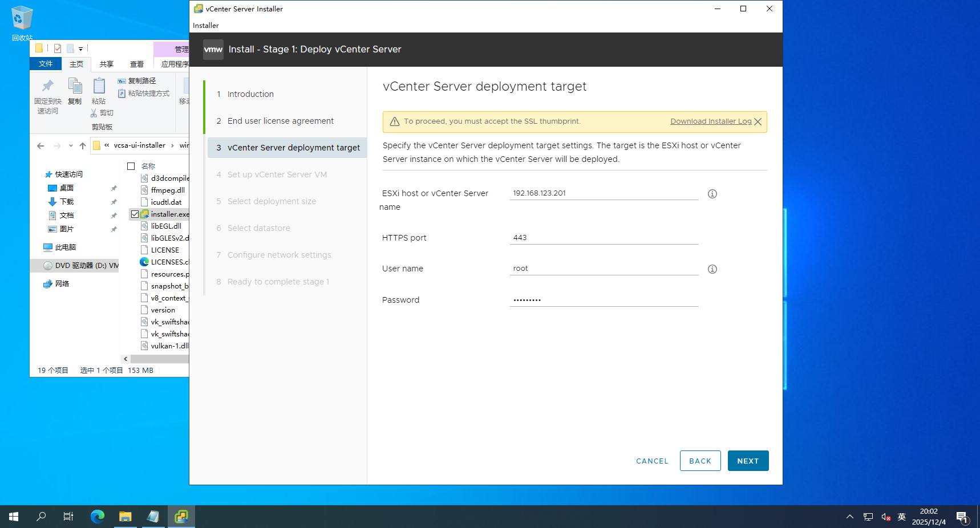Switch to the 查看 ribbon tab
Screen dimensions: 980x528
pos(136,64)
